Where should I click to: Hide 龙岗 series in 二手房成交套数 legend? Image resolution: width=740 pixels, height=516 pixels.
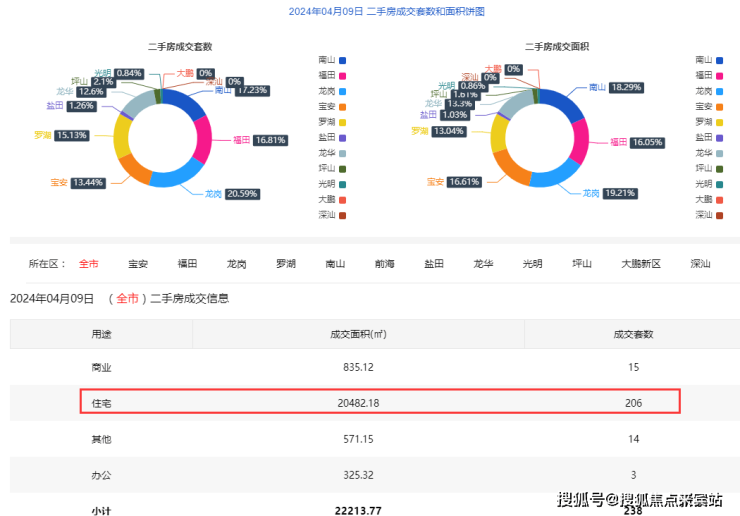coord(328,90)
